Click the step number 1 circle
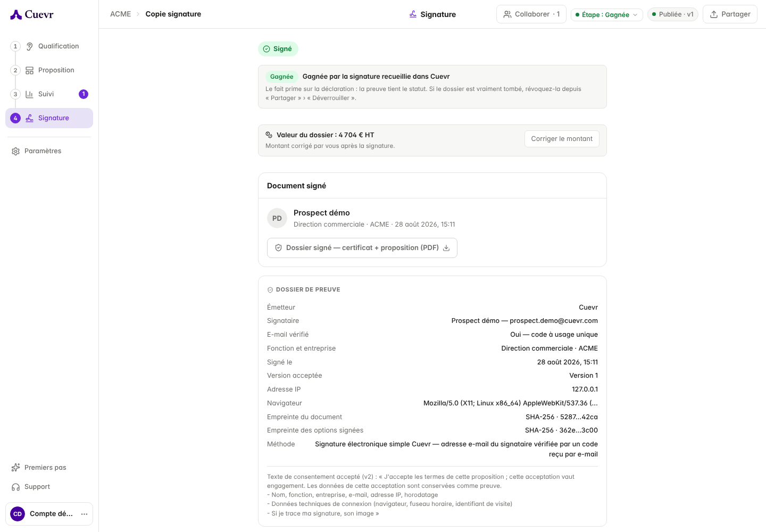 15,46
